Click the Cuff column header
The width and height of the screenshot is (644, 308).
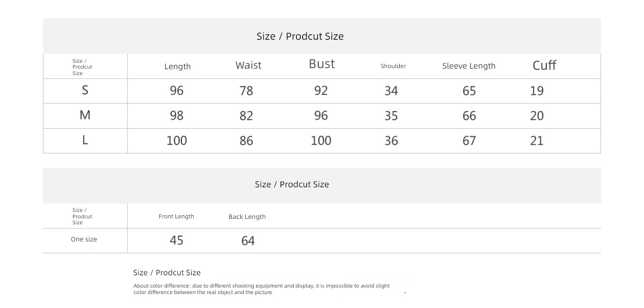(544, 65)
